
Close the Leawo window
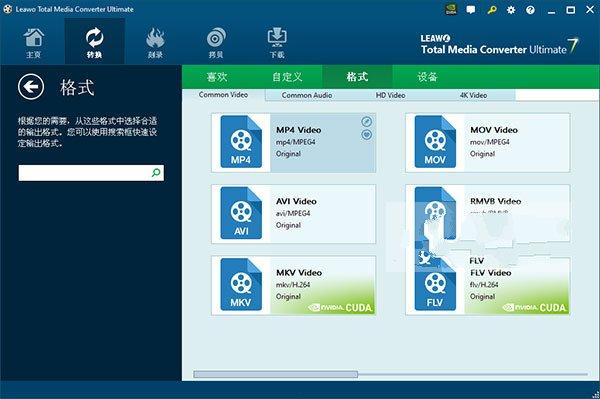[590, 10]
